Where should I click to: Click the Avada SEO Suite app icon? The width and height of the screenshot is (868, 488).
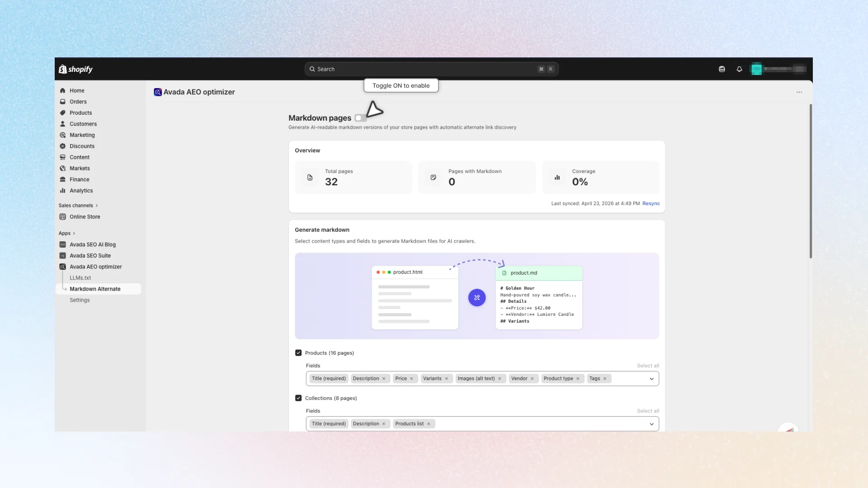click(x=63, y=256)
